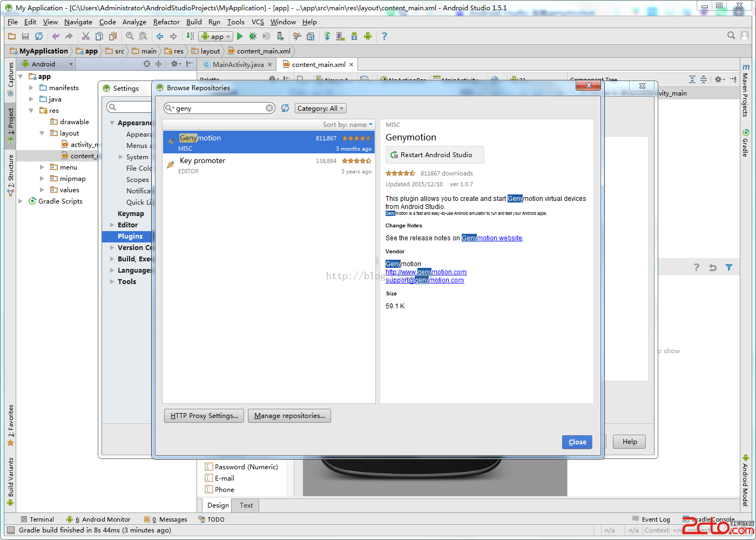Click the green Run app play button

[x=240, y=36]
